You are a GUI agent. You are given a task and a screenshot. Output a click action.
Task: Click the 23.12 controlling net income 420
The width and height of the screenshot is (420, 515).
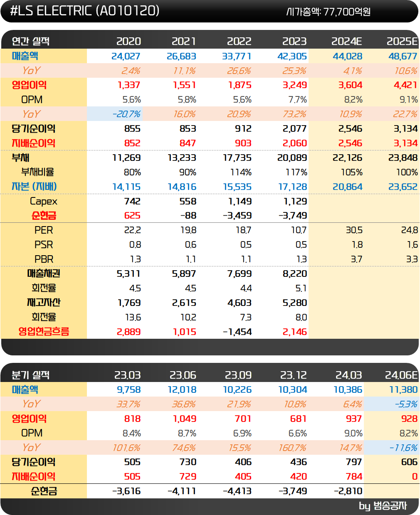tap(299, 476)
